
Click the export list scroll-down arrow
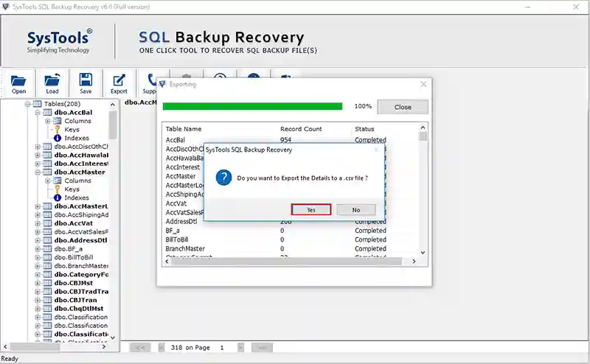(x=423, y=253)
